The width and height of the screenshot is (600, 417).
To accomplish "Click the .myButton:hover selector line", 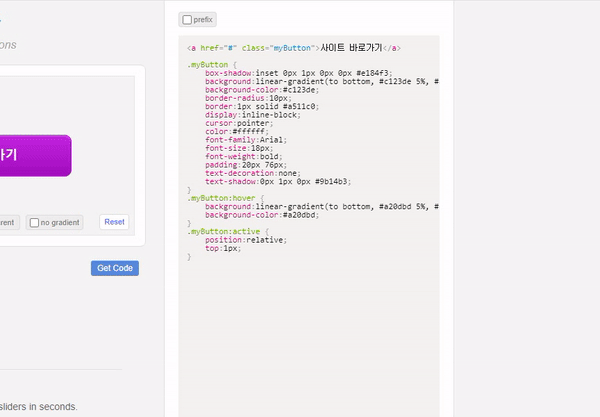I will pyautogui.click(x=225, y=198).
